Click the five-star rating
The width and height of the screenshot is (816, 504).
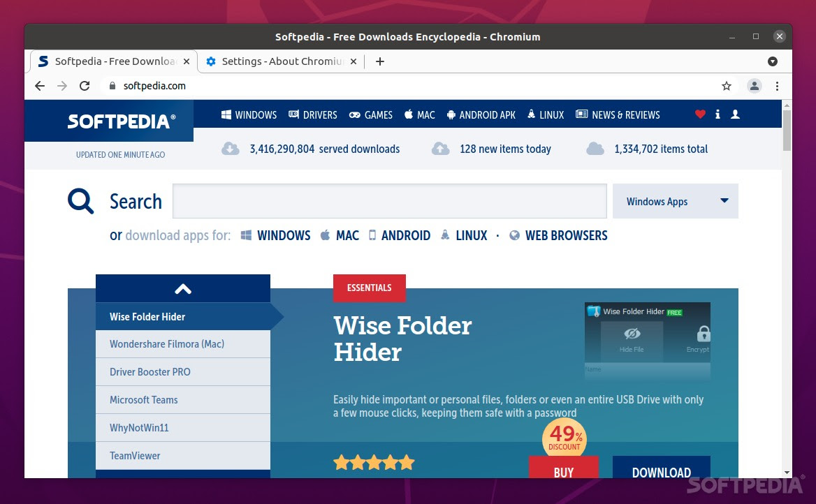point(374,462)
